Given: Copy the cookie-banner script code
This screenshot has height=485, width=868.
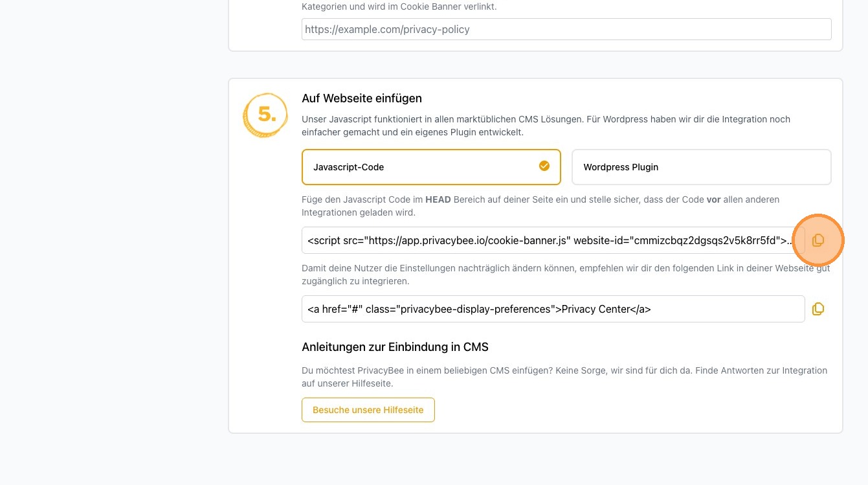Looking at the screenshot, I should (x=818, y=240).
